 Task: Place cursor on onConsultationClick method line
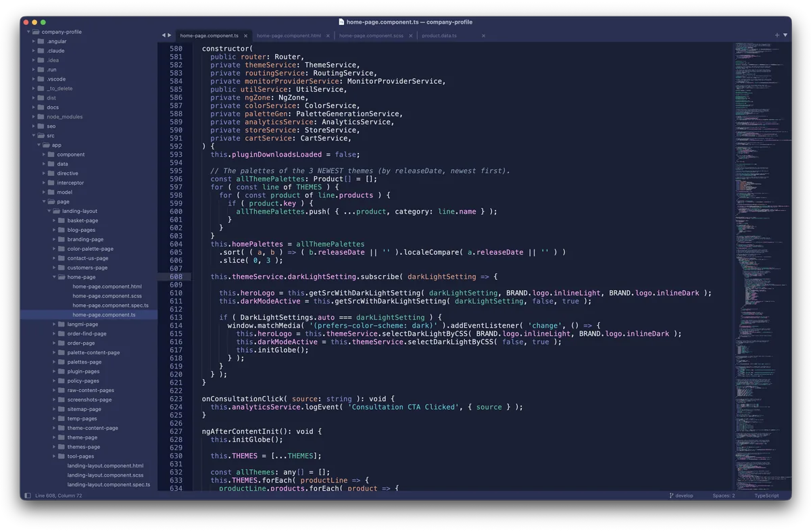coord(298,399)
